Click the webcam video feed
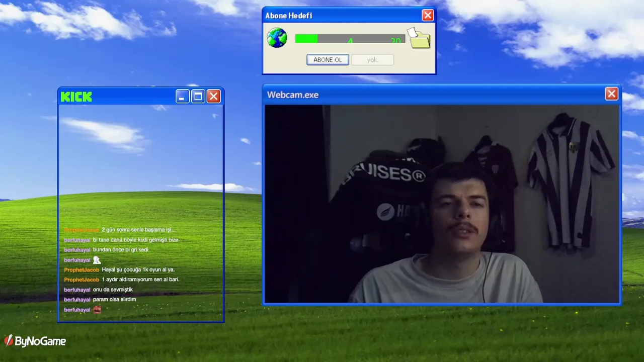 click(442, 204)
